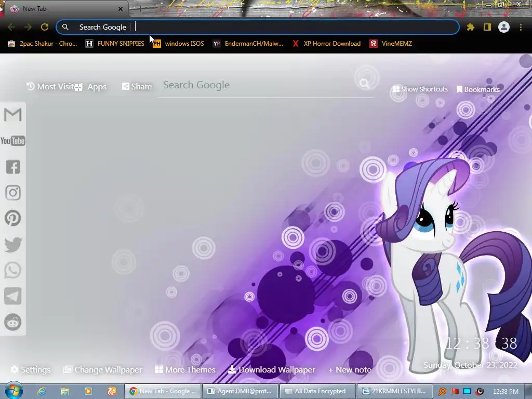Screen dimensions: 532x399
Task: Open WhatsApp sidebar shortcut
Action: coord(13,270)
